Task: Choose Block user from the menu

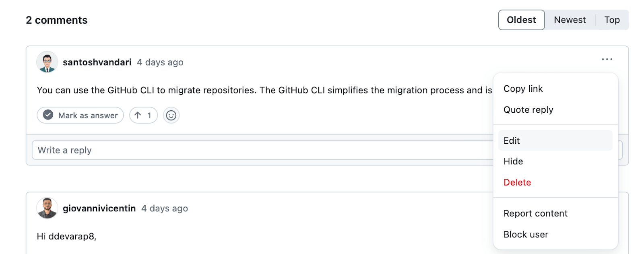Action: tap(526, 234)
